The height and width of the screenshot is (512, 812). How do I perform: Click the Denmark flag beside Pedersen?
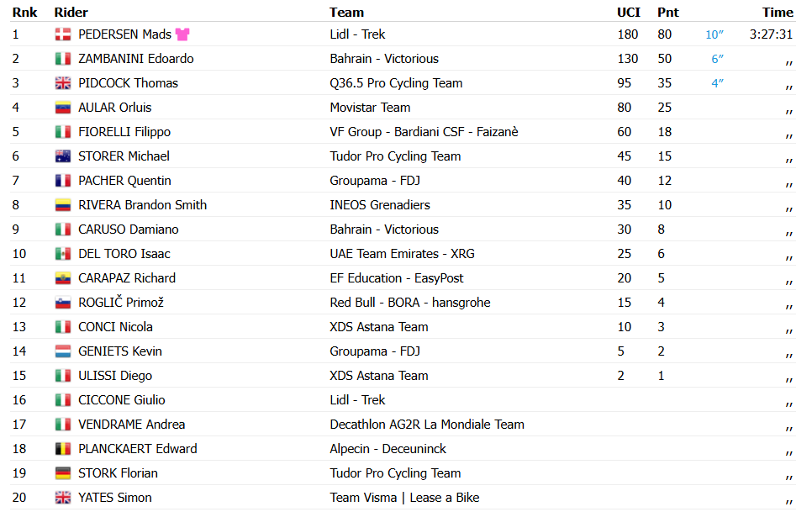63,34
